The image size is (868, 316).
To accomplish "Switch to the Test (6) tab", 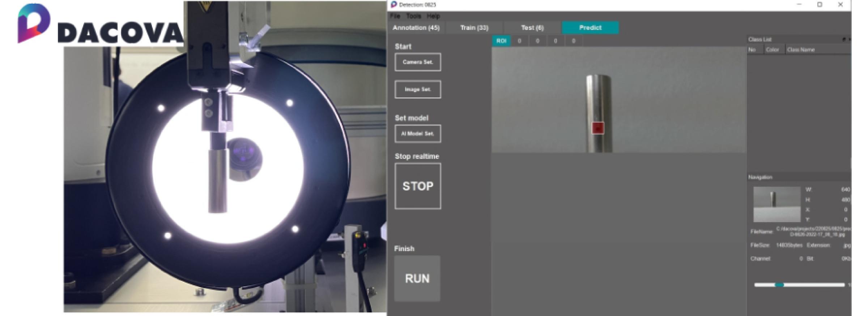I will (x=532, y=27).
